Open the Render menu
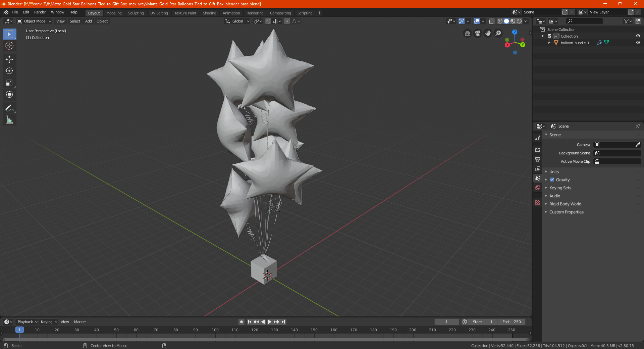This screenshot has height=349, width=644. tap(40, 12)
